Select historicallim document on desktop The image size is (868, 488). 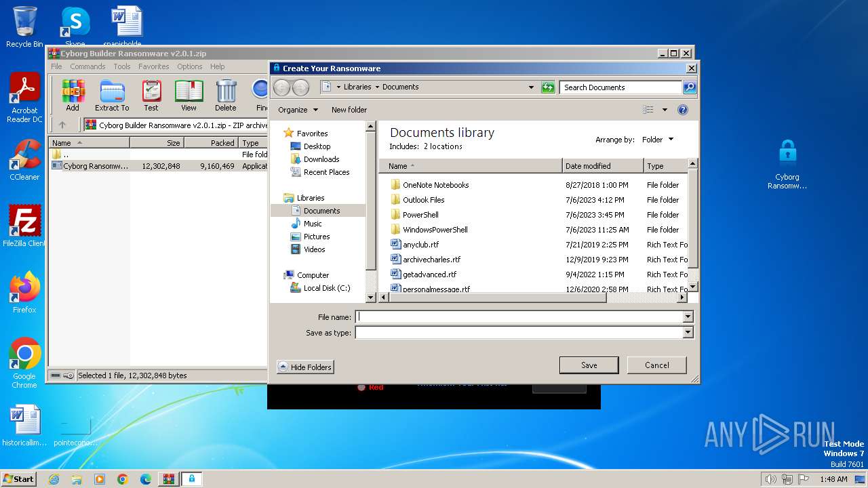click(24, 426)
